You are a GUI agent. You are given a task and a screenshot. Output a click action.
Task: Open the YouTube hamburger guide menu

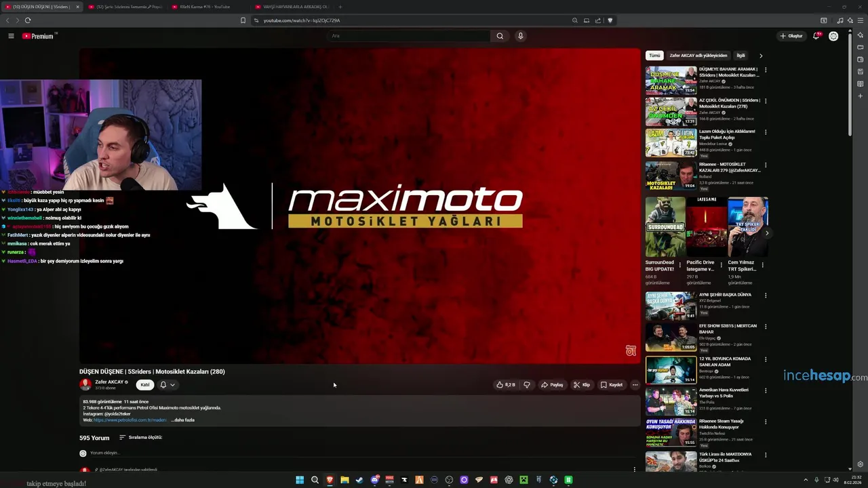point(11,36)
